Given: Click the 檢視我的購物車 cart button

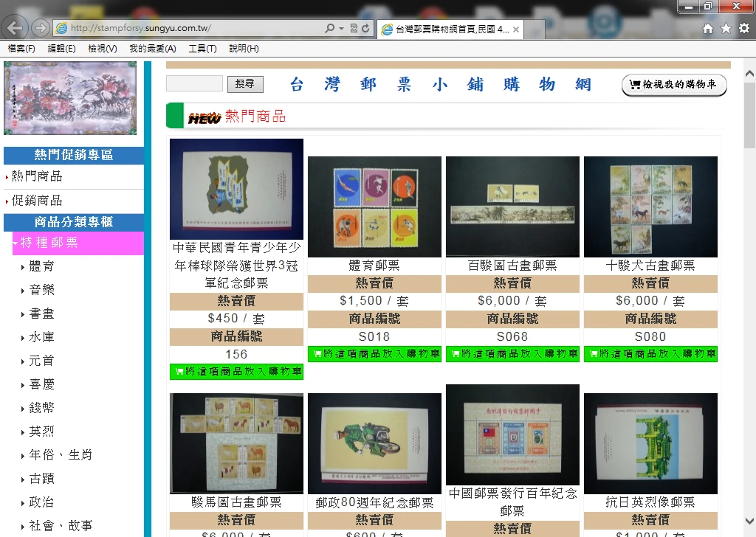Looking at the screenshot, I should point(674,85).
